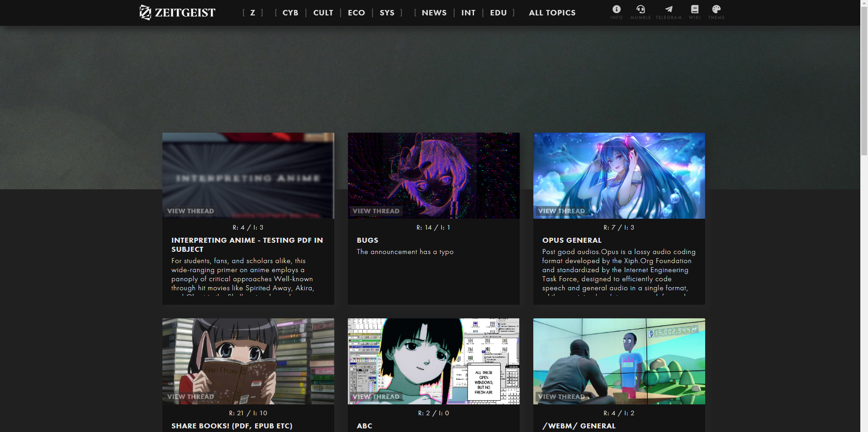The height and width of the screenshot is (432, 868).
Task: Open the Wiki book icon
Action: pos(695,9)
